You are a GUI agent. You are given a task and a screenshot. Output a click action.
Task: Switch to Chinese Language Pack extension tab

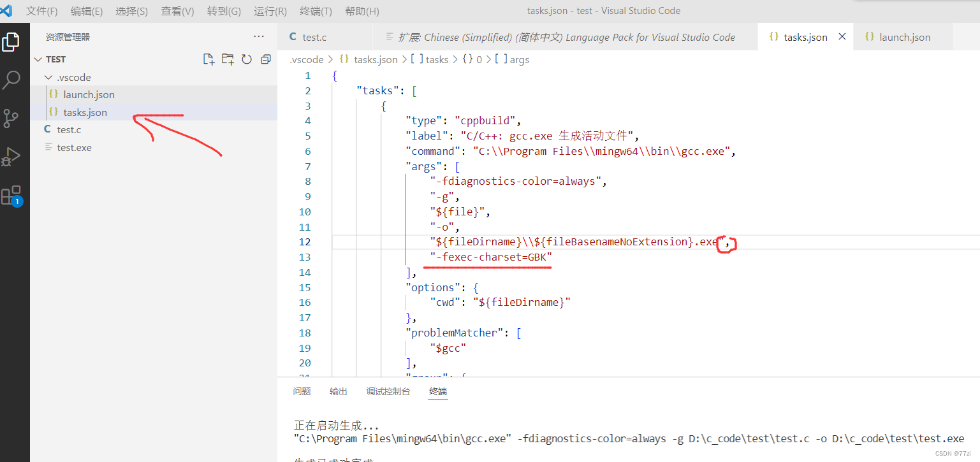(565, 37)
